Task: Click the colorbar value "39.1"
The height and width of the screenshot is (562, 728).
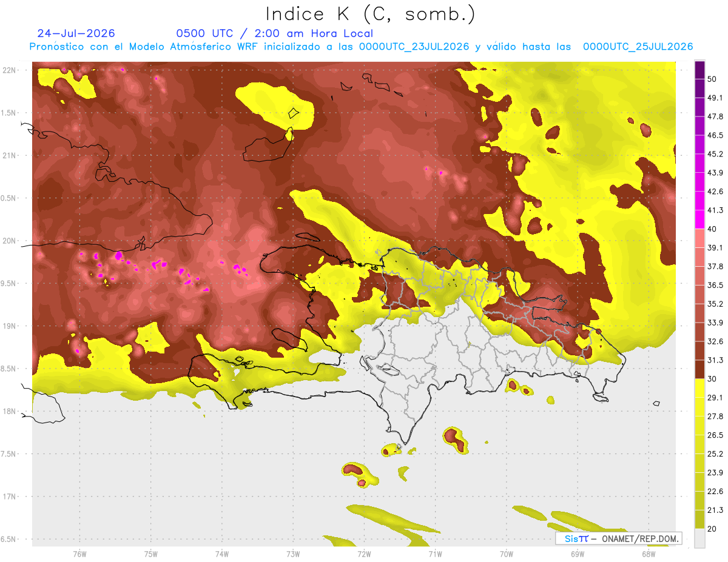Action: click(x=715, y=247)
